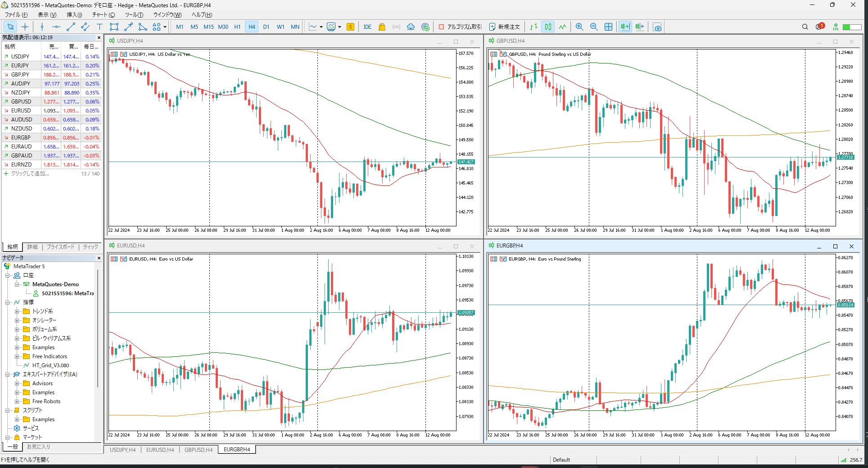Zoom in on the chart
868x468 pixels.
coord(579,27)
